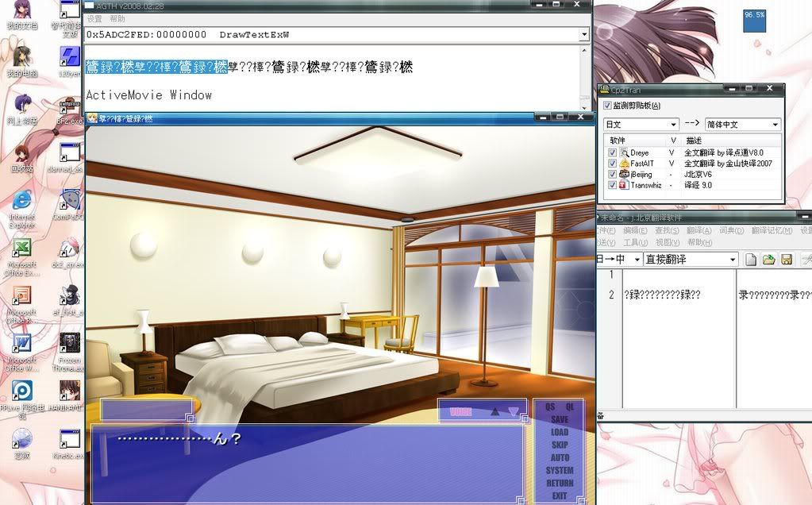812x505 pixels.
Task: Click the RETURN button in game menu
Action: click(x=560, y=484)
